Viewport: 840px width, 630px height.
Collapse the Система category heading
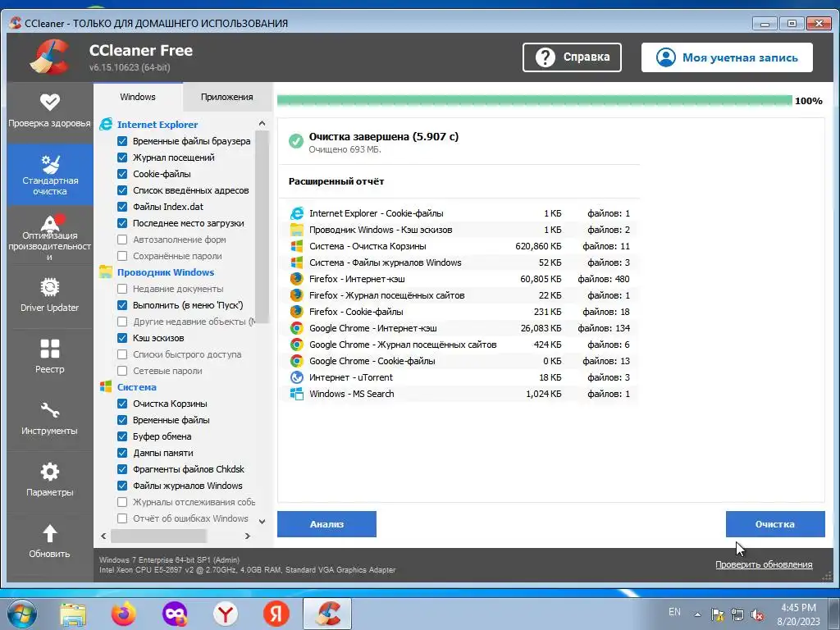point(137,387)
